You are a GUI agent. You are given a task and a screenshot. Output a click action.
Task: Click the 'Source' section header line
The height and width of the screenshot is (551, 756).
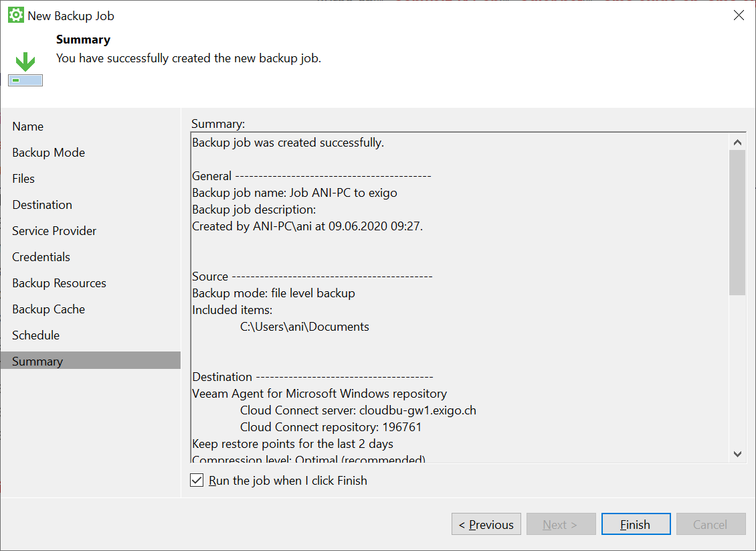point(312,277)
